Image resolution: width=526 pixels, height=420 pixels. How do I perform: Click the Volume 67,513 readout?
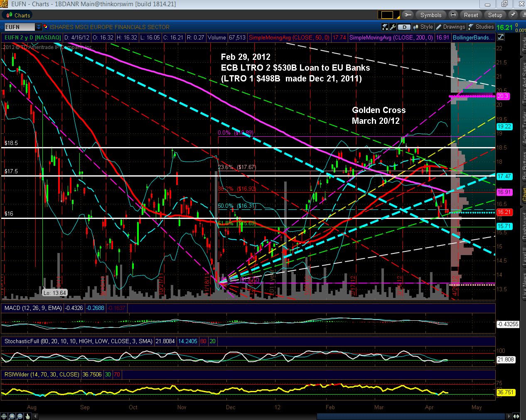tap(226, 37)
